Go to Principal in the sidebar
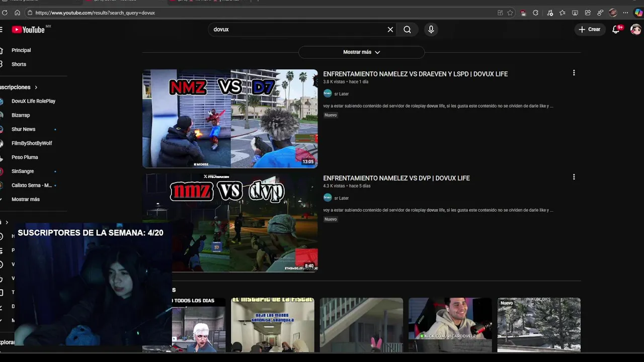The width and height of the screenshot is (644, 362). point(21,50)
